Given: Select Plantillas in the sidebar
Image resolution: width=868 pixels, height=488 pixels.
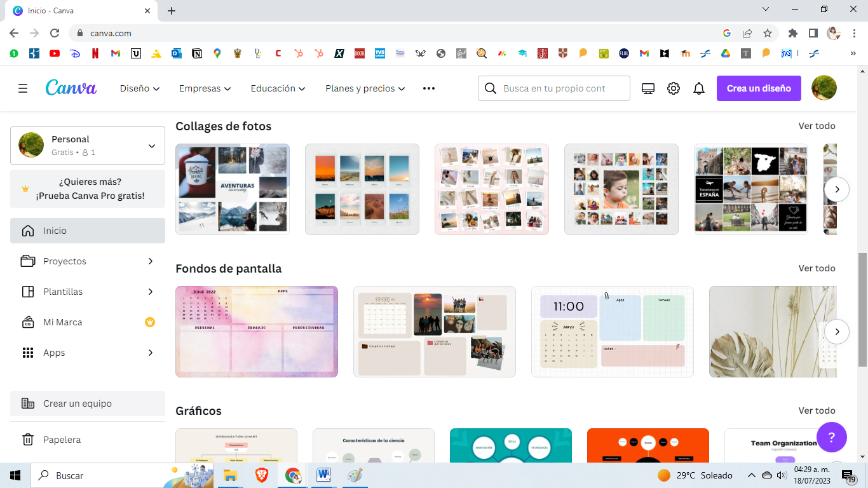Looking at the screenshot, I should coord(88,292).
